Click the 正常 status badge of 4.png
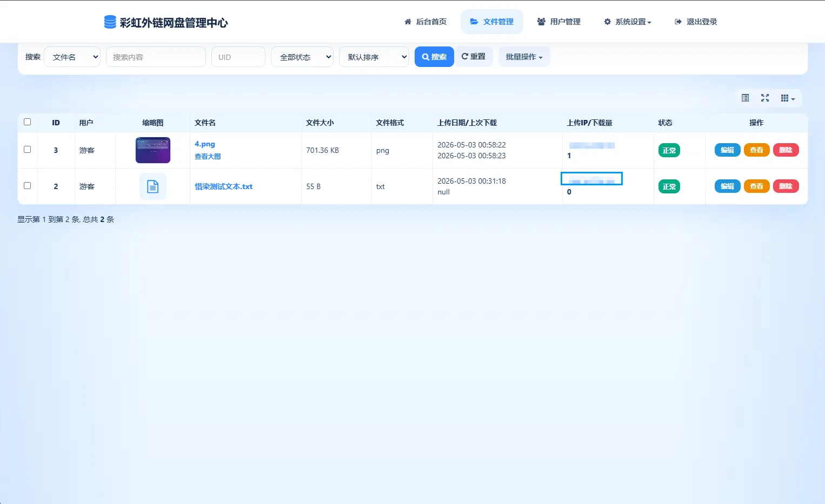825x504 pixels. pos(669,151)
